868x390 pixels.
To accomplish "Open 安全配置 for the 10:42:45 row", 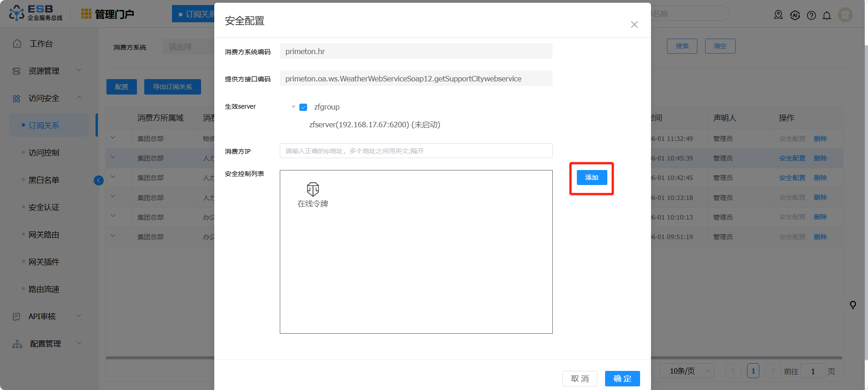I will pyautogui.click(x=792, y=178).
